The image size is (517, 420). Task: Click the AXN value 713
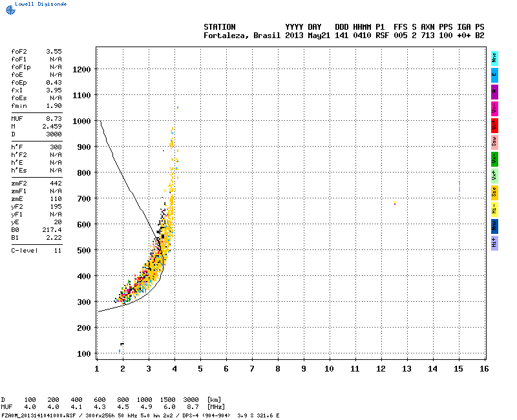click(x=427, y=36)
